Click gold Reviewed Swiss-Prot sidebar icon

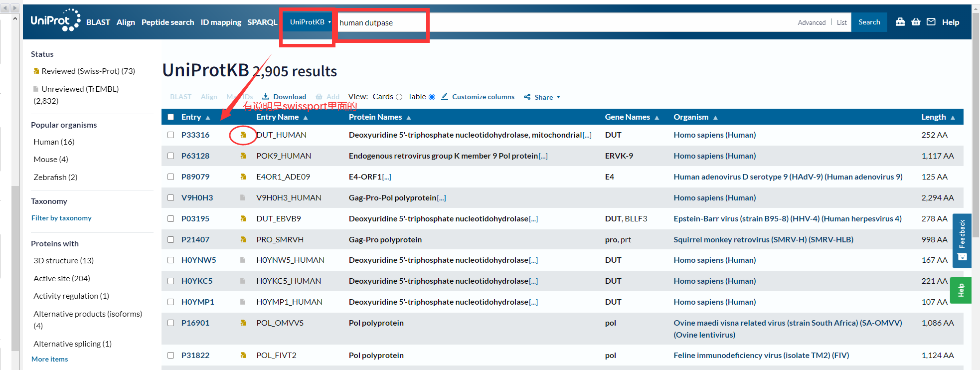36,71
